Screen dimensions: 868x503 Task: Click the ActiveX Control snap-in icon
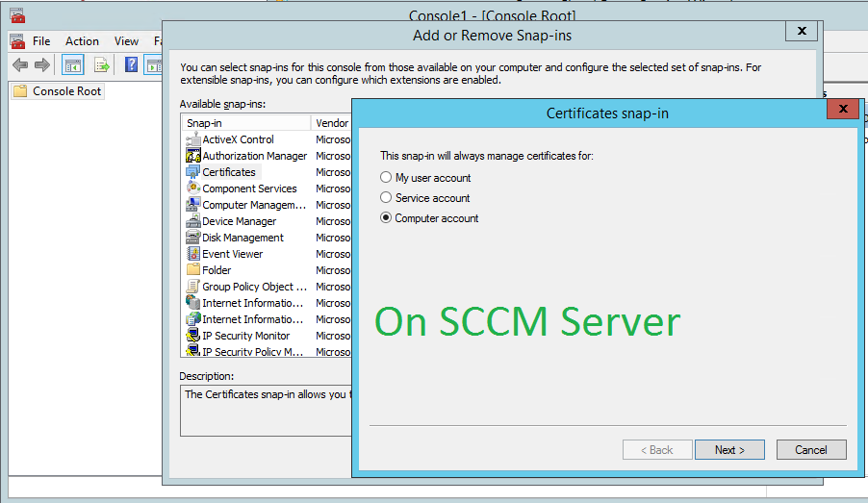pos(192,139)
